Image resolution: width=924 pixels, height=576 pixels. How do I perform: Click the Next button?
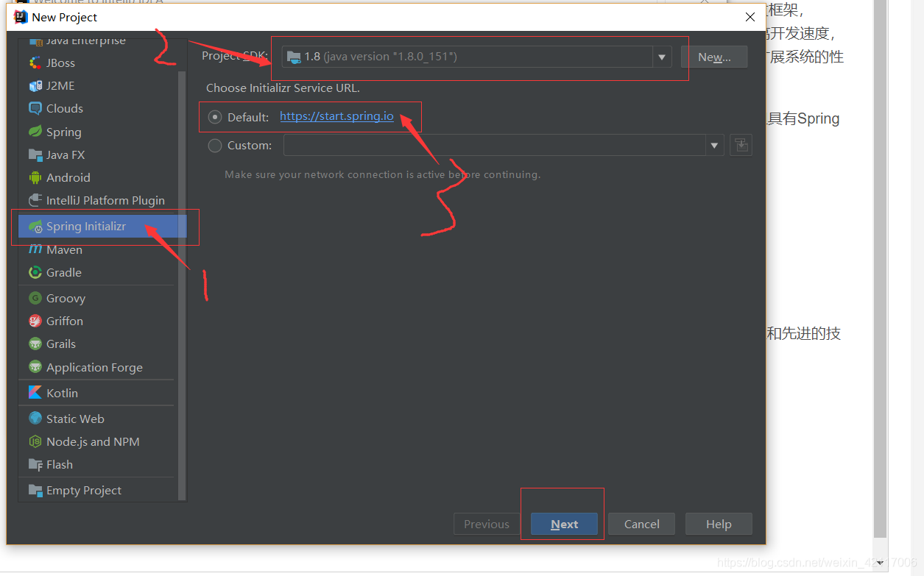[x=564, y=524]
